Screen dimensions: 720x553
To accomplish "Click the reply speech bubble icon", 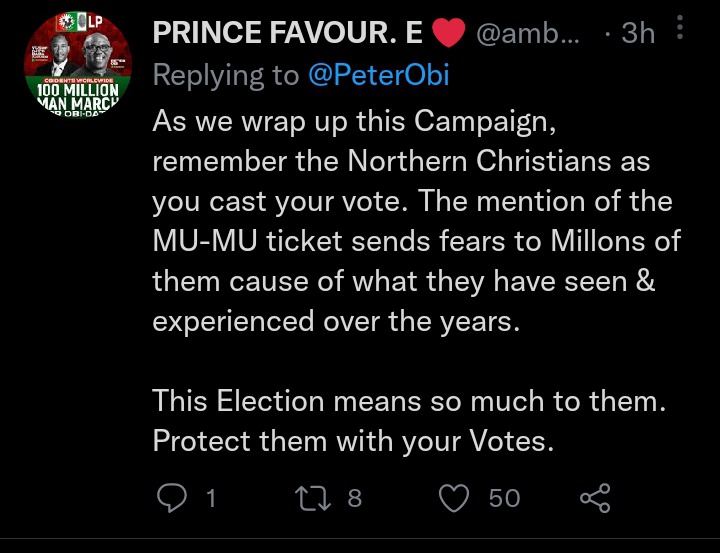I will coord(172,498).
